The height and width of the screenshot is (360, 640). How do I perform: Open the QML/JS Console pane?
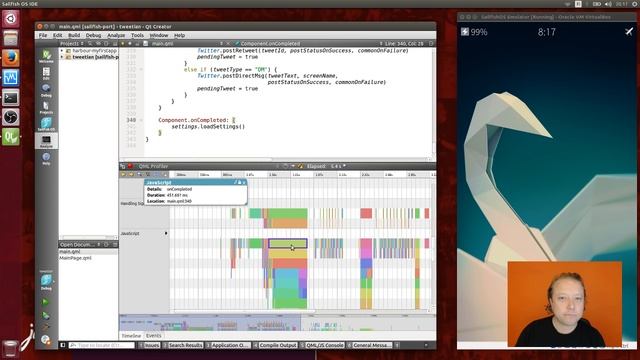click(x=322, y=345)
